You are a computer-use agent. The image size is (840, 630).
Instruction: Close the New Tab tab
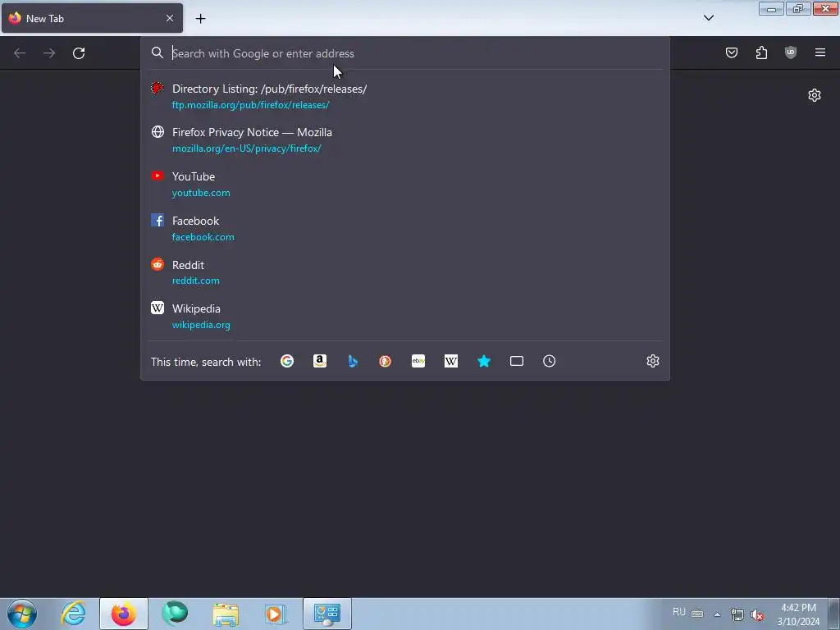pyautogui.click(x=170, y=18)
